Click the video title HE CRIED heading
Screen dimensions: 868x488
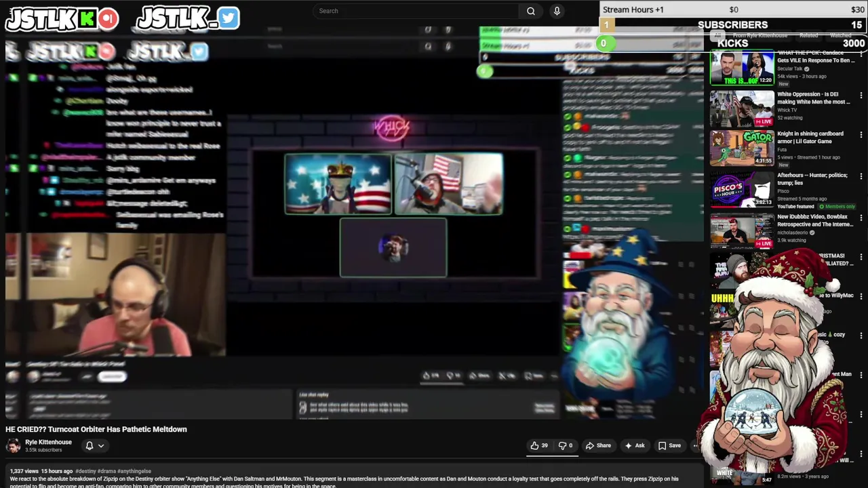click(96, 429)
